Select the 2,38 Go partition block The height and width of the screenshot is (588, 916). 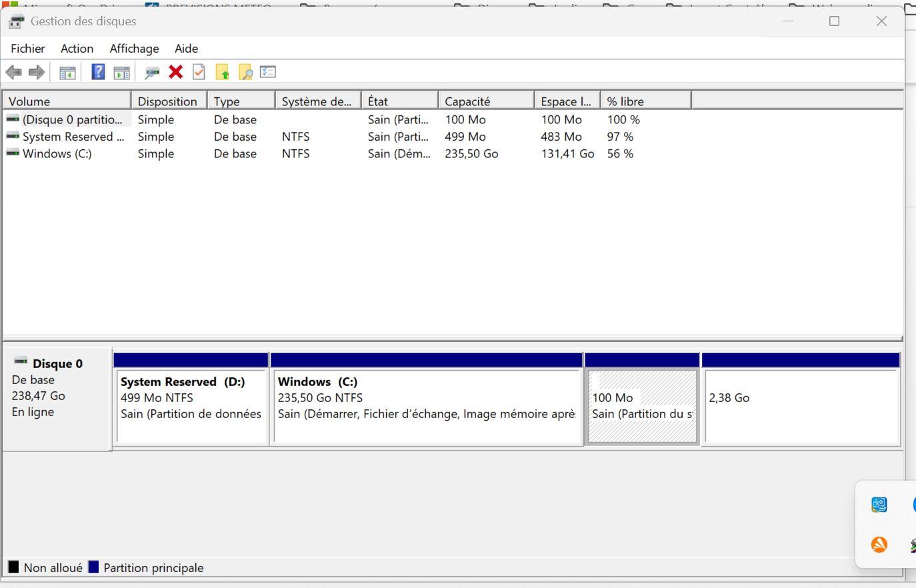pyautogui.click(x=801, y=407)
